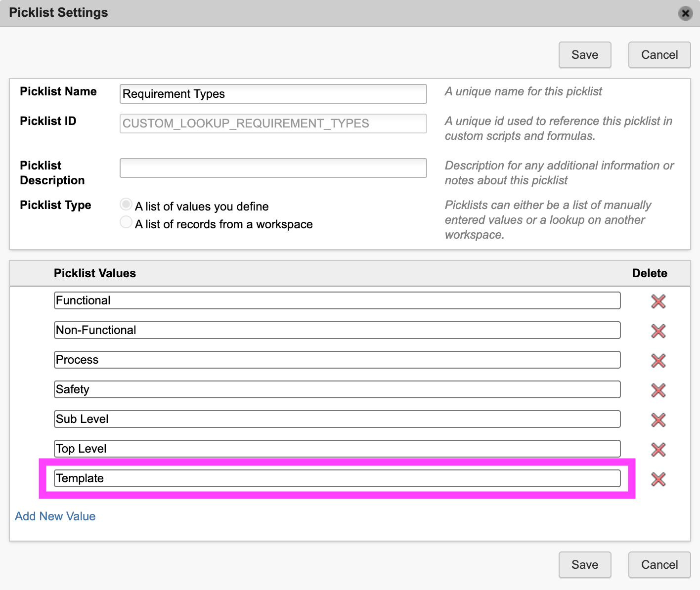This screenshot has width=700, height=590.
Task: Remove the Process picklist value
Action: click(658, 361)
